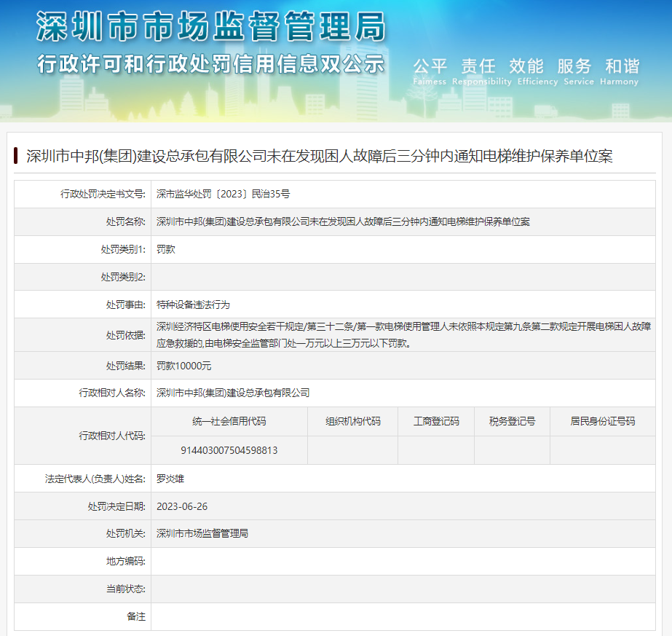Click the 和谐 motto word in the banner
Screen dimensions: 672x636
point(622,66)
